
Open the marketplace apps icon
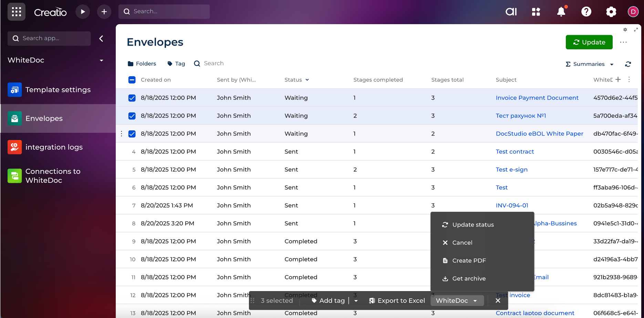coord(536,12)
